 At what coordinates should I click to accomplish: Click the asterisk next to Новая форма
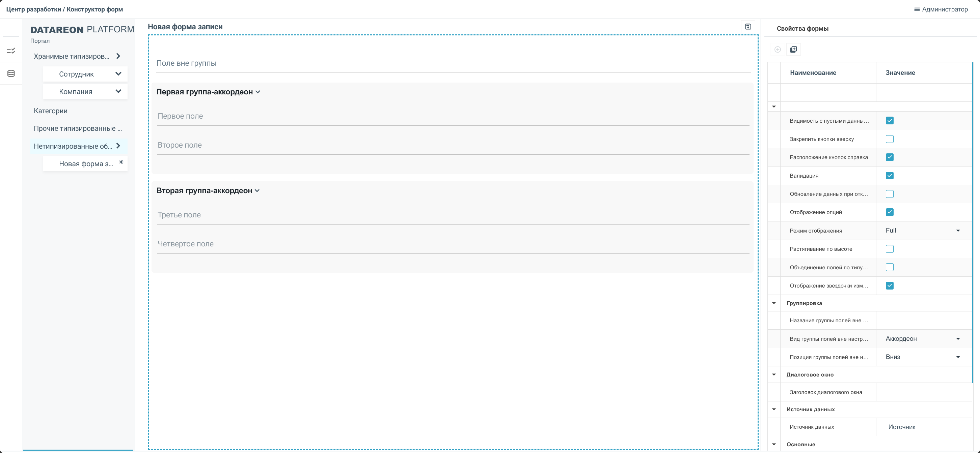click(x=121, y=163)
